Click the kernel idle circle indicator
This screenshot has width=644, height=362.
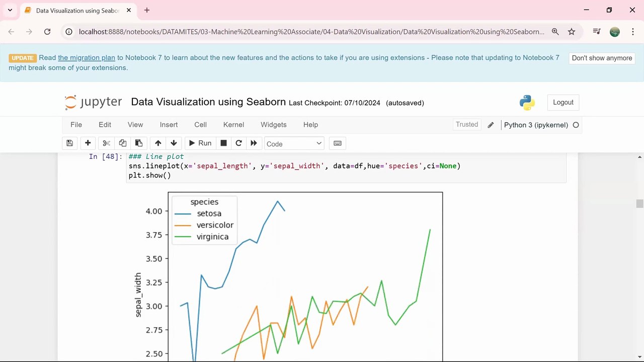pos(576,125)
